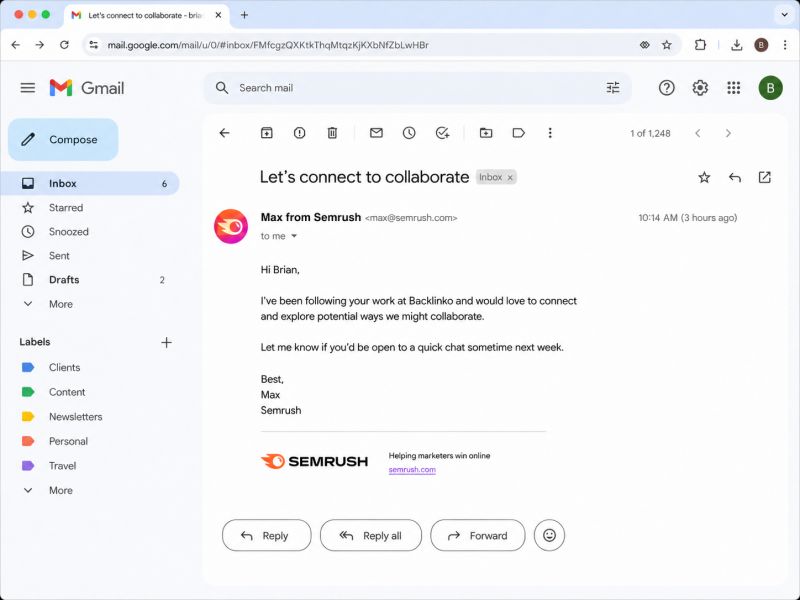Focus the Search mail field
The height and width of the screenshot is (600, 800).
pyautogui.click(x=417, y=88)
